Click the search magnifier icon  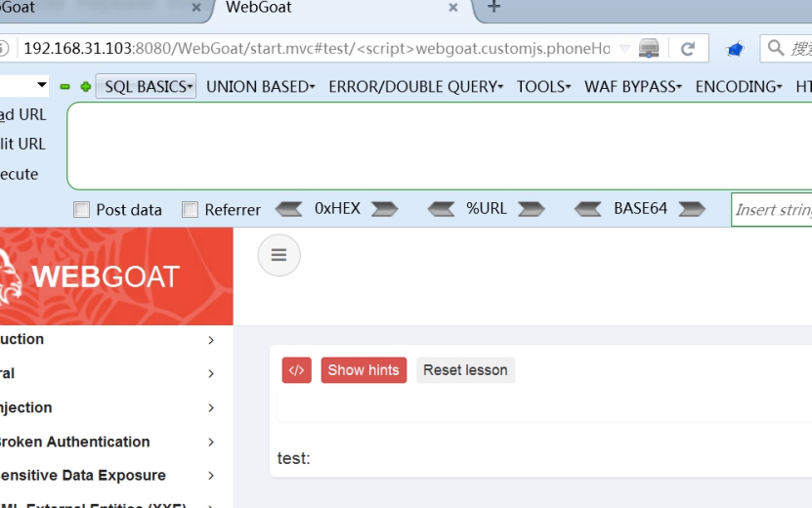[775, 48]
